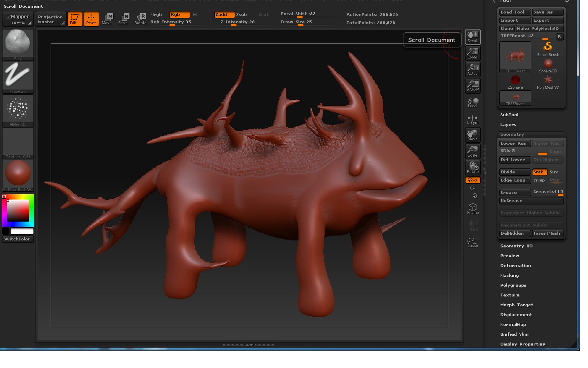Open Projection Master

coord(50,19)
